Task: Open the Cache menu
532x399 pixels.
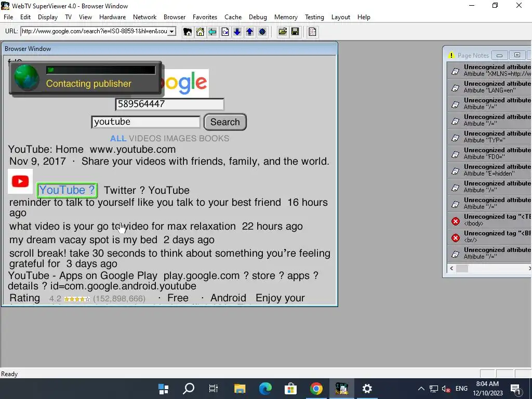Action: (233, 17)
